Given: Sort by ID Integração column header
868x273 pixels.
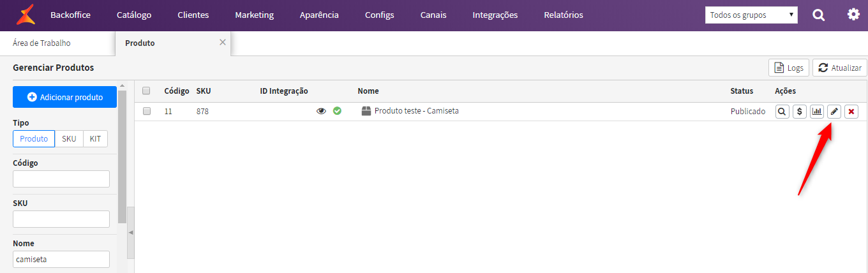Looking at the screenshot, I should coord(284,91).
